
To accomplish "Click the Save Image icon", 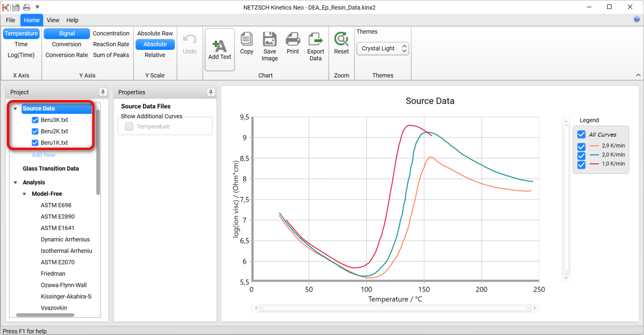I will (270, 40).
